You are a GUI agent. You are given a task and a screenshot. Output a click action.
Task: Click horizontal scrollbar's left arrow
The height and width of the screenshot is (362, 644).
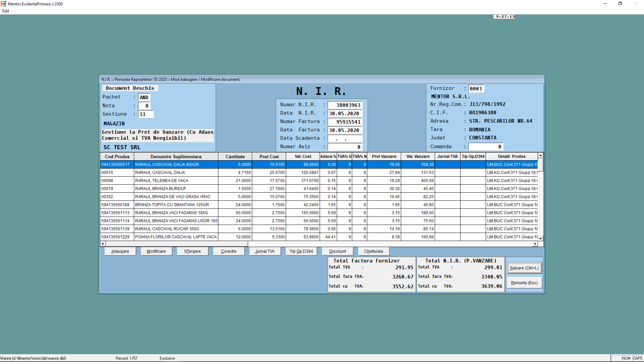coord(103,244)
